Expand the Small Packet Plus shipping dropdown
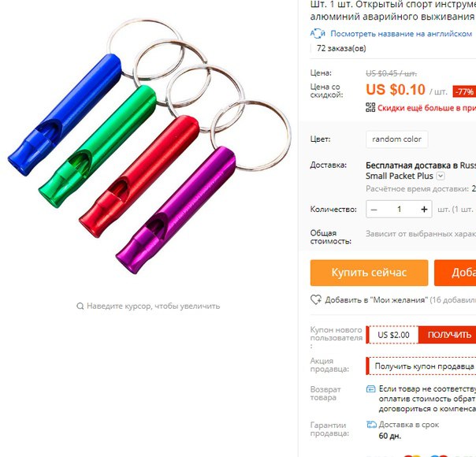476x457 pixels. pos(441,176)
